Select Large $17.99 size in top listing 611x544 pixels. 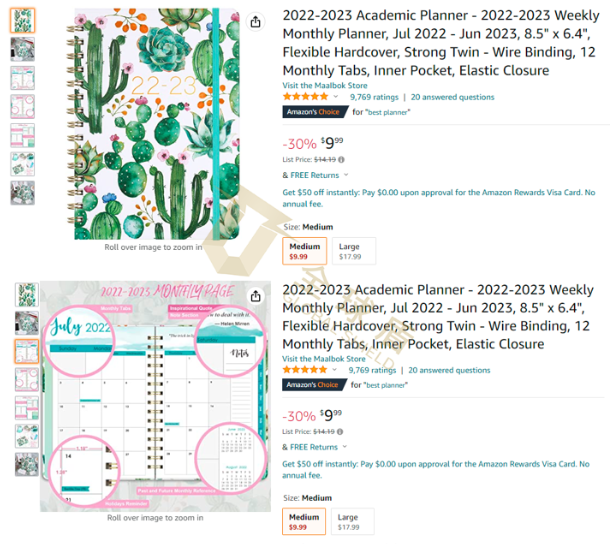click(x=354, y=251)
